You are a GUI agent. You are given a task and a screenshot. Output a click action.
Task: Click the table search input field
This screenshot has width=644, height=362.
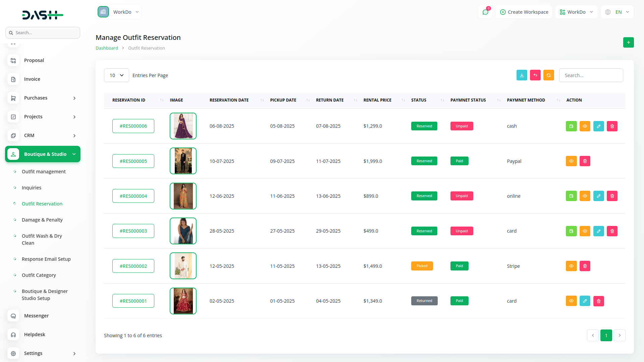[x=591, y=75]
